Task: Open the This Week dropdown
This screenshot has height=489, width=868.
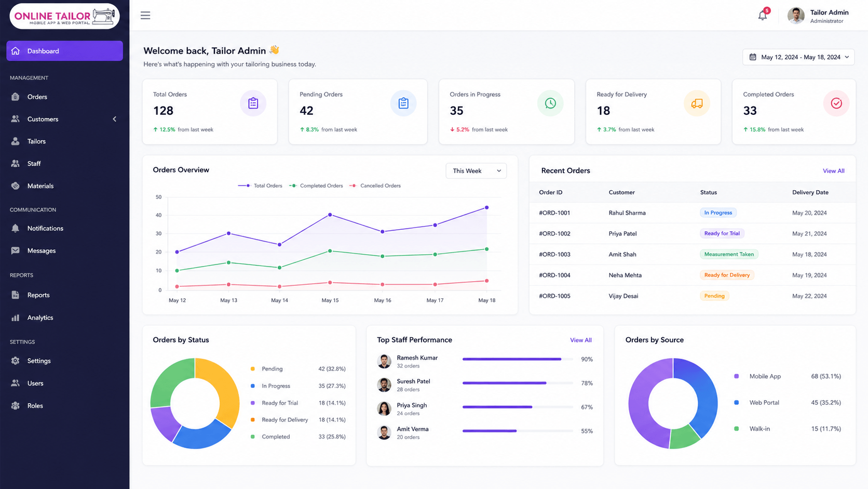Action: tap(476, 171)
